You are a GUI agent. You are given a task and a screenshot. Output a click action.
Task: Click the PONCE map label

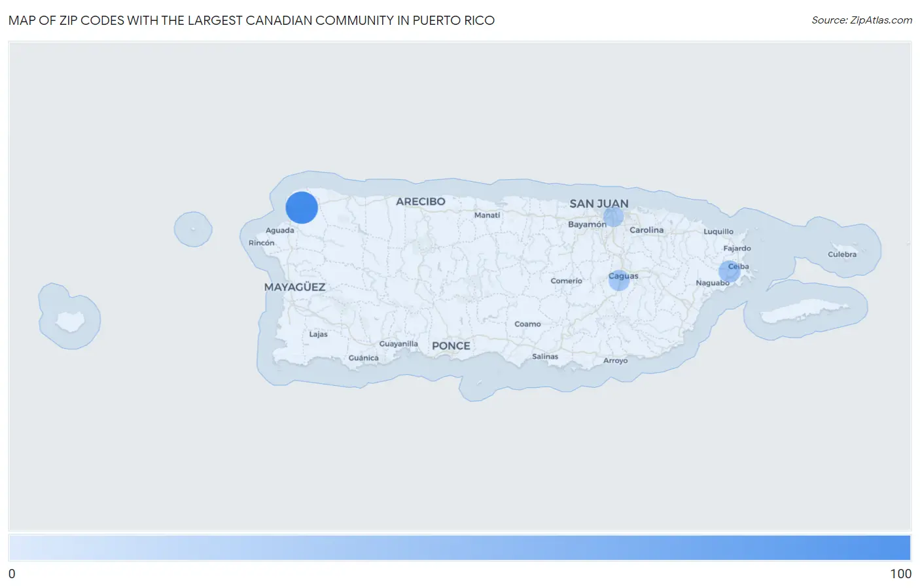[451, 346]
